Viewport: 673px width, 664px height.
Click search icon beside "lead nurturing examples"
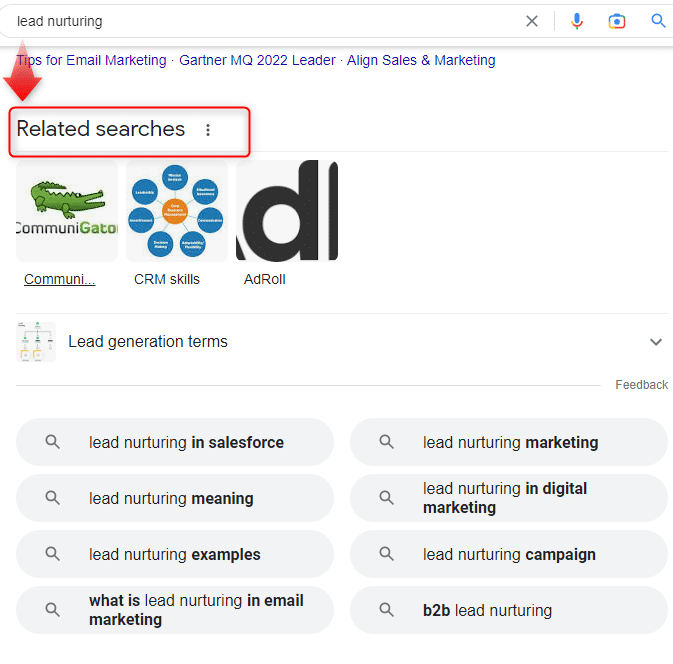53,554
